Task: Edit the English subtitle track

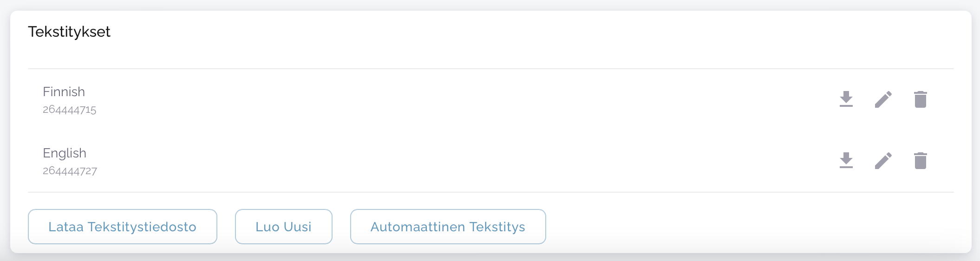Action: (883, 160)
